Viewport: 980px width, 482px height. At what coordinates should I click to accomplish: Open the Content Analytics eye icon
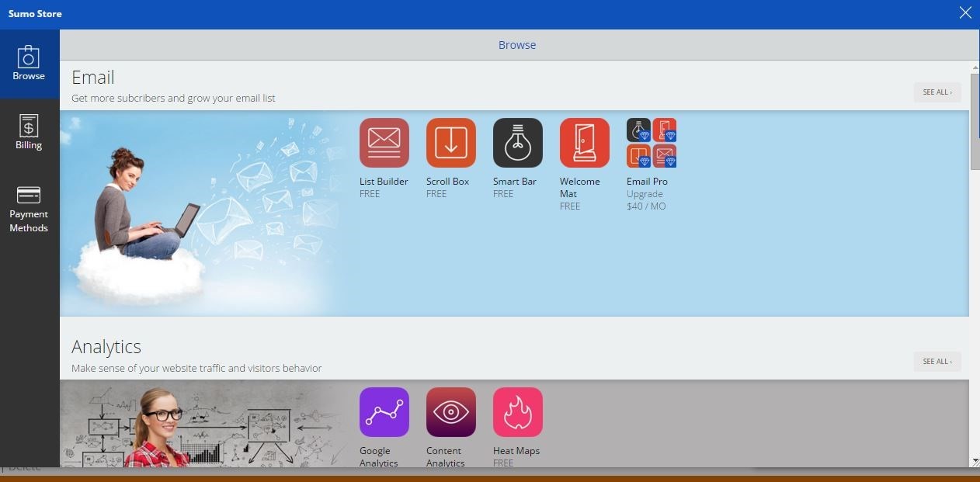point(451,412)
